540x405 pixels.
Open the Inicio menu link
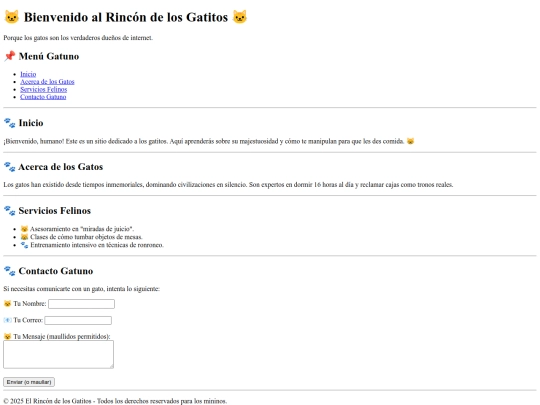click(x=28, y=74)
